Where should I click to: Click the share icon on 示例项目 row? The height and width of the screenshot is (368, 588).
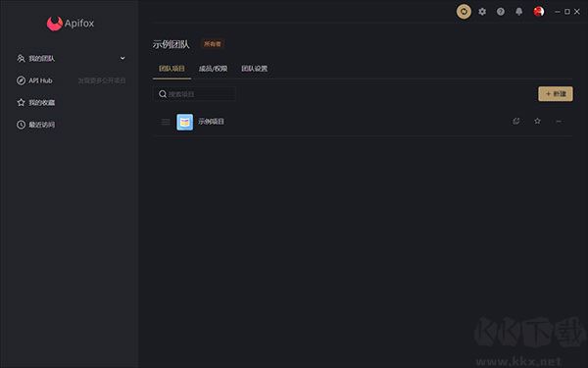click(x=516, y=121)
